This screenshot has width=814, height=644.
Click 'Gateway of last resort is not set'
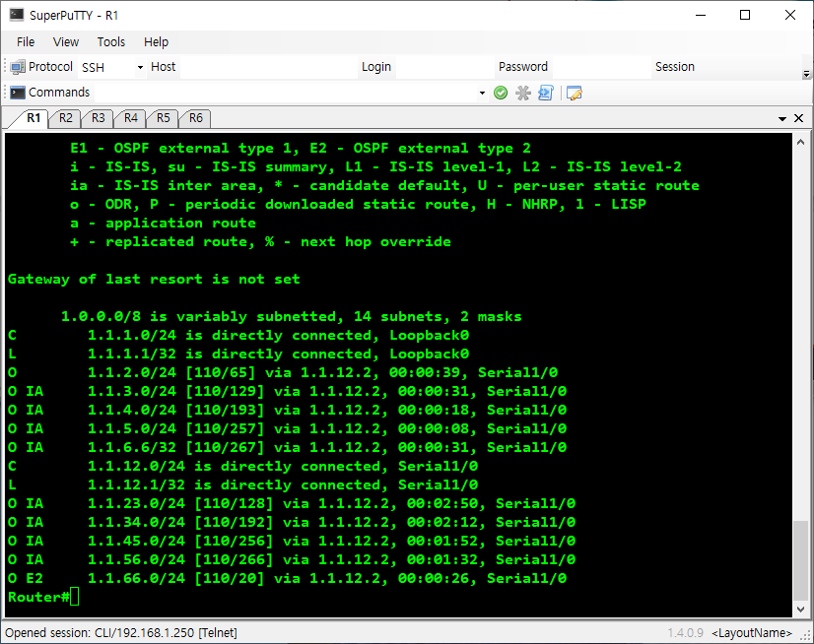(x=154, y=280)
